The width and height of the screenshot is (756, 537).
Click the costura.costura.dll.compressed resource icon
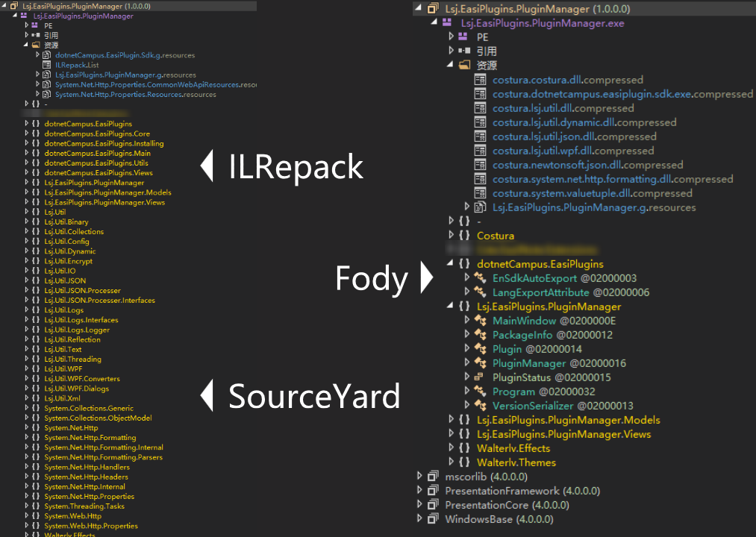point(481,80)
